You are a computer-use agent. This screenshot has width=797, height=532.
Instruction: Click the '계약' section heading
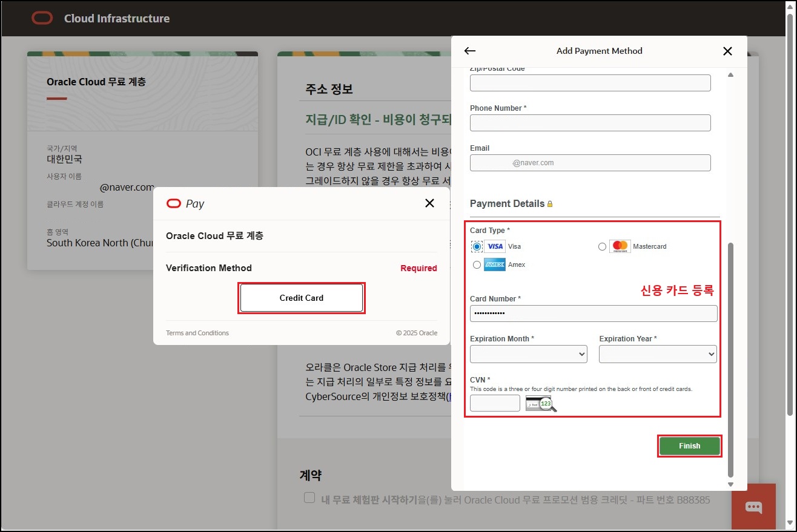tap(311, 476)
